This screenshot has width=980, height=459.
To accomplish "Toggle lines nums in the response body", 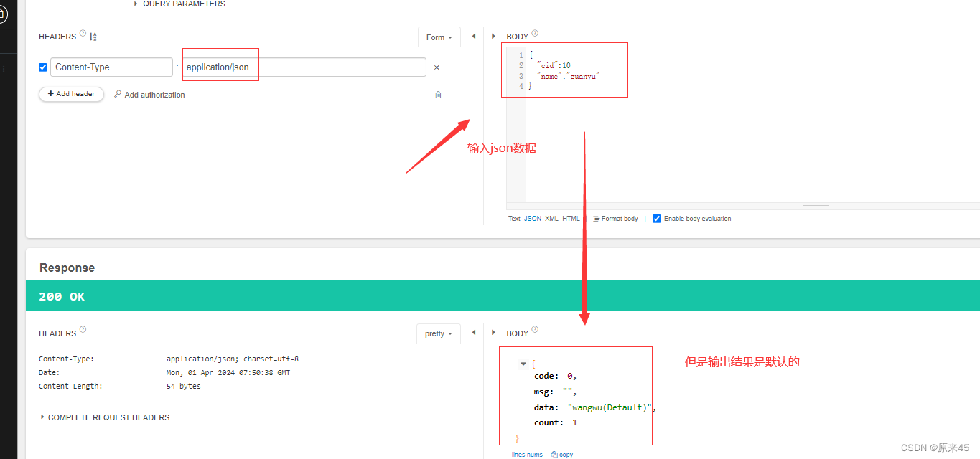I will click(527, 455).
